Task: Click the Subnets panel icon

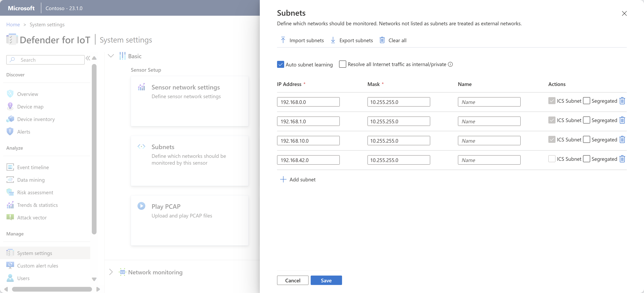Action: (x=141, y=146)
